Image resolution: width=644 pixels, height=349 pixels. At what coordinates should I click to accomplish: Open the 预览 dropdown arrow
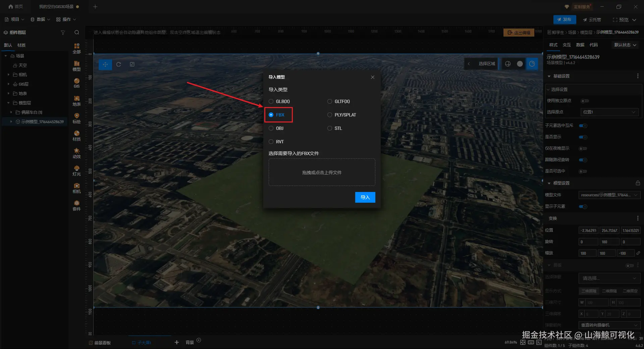coord(634,20)
